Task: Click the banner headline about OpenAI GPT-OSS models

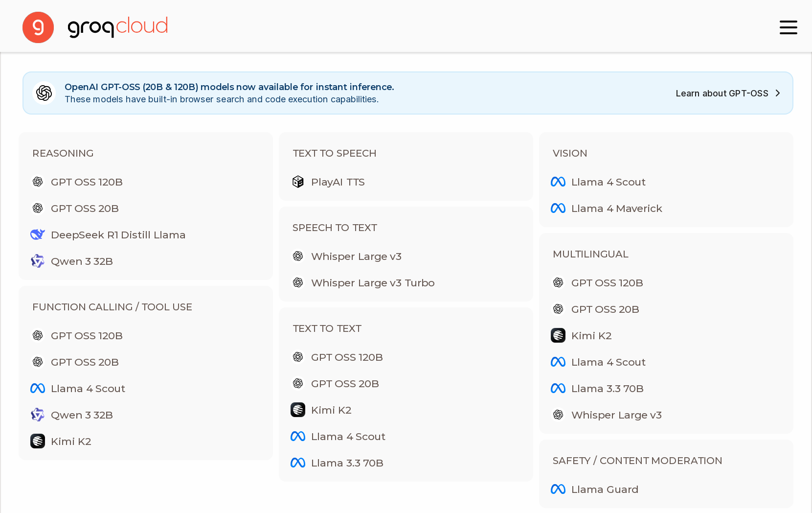Action: 229,87
